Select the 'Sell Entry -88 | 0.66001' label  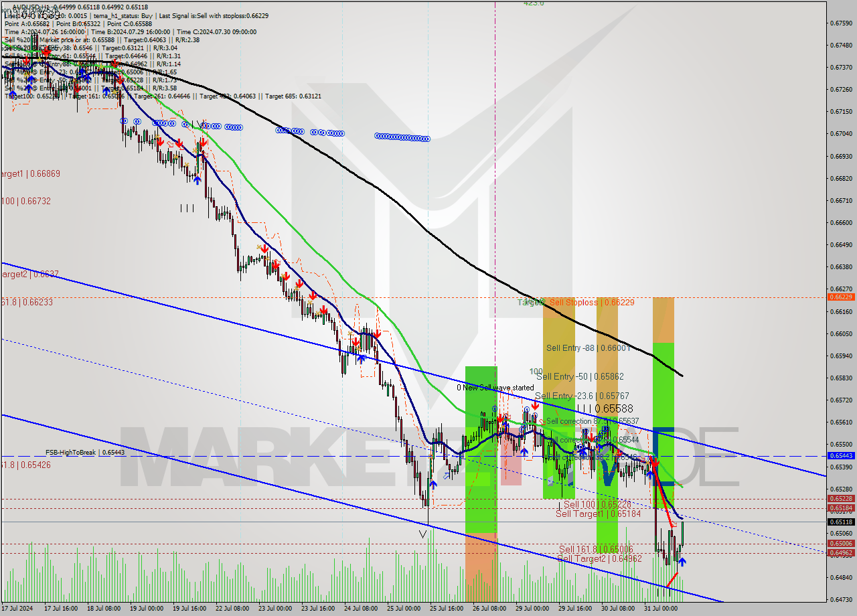[589, 348]
